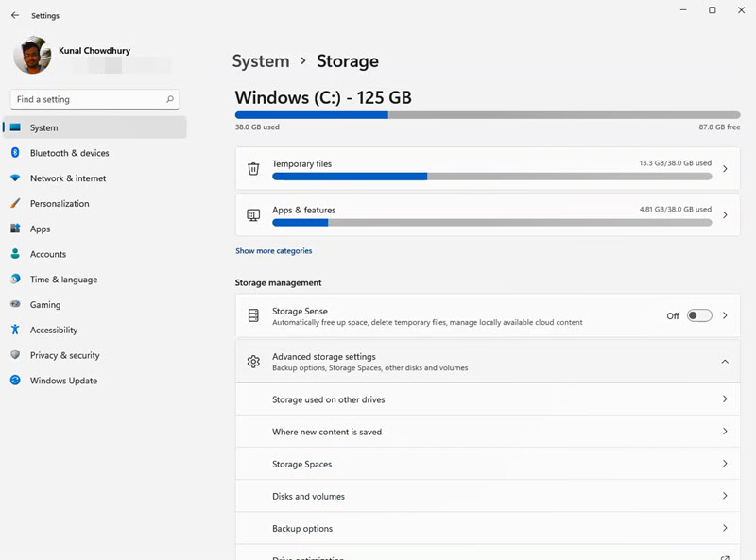Click the Storage Sense drive icon
The height and width of the screenshot is (560, 756).
(253, 315)
